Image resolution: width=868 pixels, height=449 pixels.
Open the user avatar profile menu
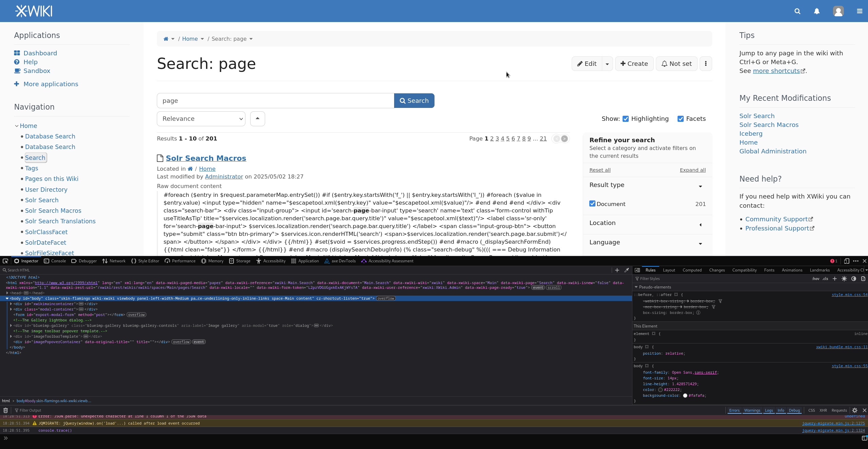pyautogui.click(x=838, y=11)
